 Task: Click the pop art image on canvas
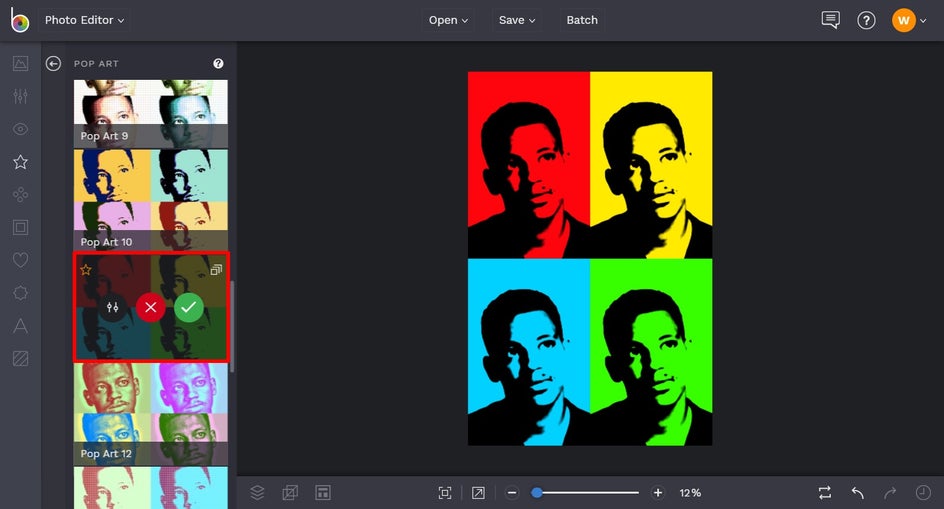(x=590, y=258)
